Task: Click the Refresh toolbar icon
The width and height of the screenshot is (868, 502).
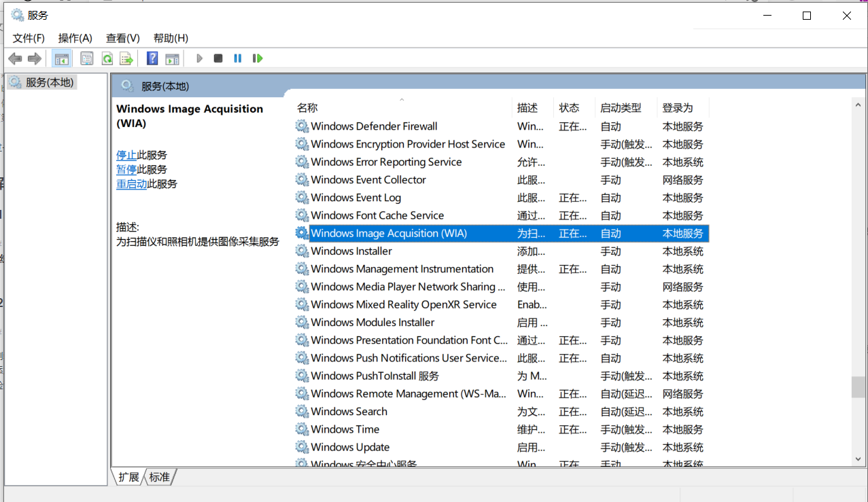Action: coord(107,58)
